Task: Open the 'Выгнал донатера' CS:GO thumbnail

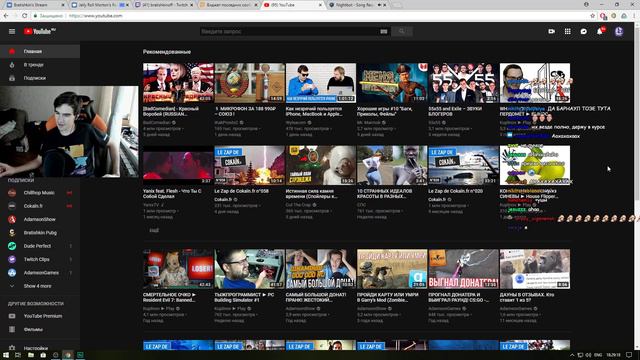Action: point(463,269)
